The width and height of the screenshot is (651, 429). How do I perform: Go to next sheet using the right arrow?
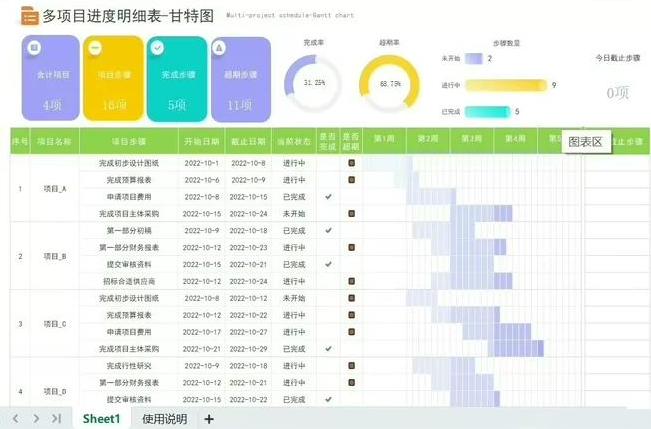click(36, 418)
